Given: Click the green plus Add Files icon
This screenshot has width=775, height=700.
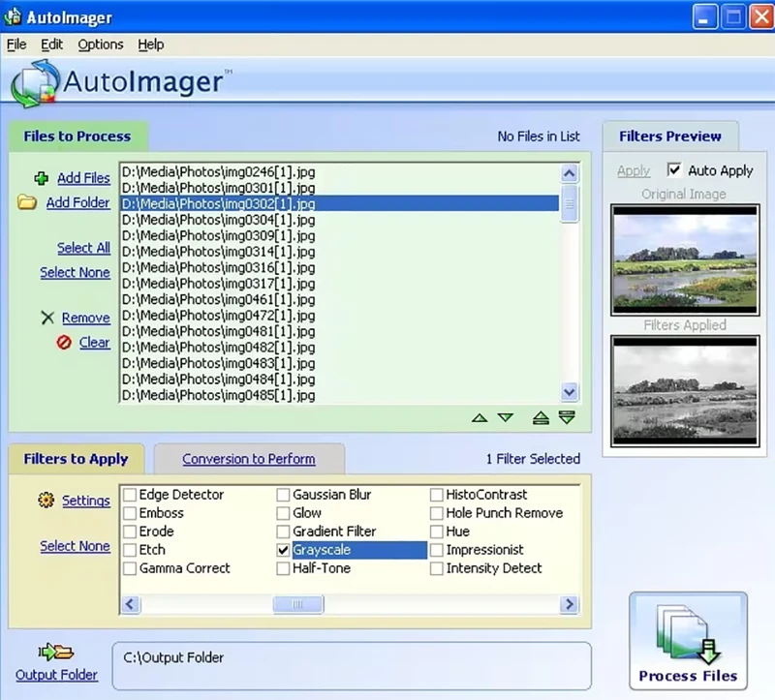Looking at the screenshot, I should pos(42,178).
